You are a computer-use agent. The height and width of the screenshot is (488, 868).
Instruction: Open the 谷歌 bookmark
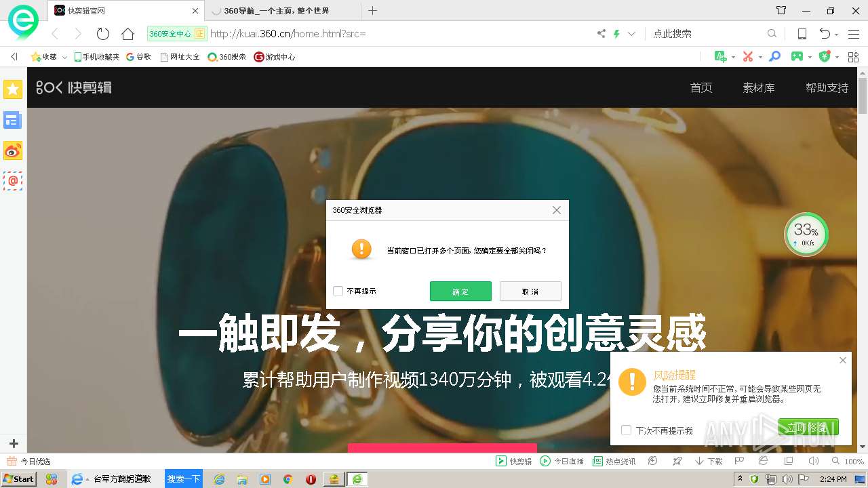click(138, 57)
